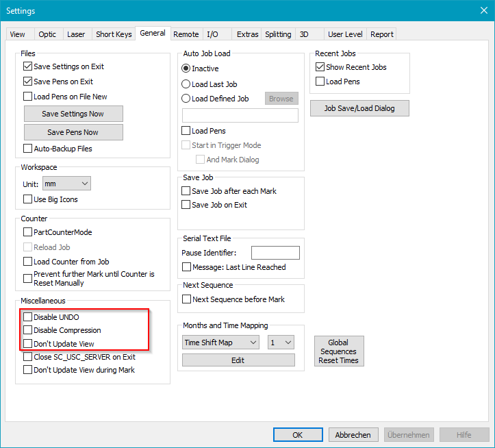Screen dimensions: 495x448
Task: Tick the Disable UNDO checkbox
Action: 28,317
